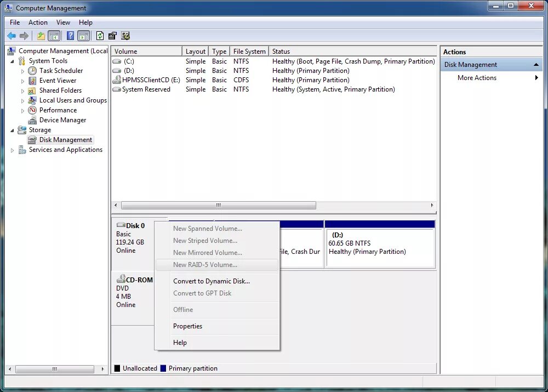This screenshot has width=548, height=392.
Task: Toggle the Show/Hide Action Pane toolbar icon
Action: click(x=84, y=36)
